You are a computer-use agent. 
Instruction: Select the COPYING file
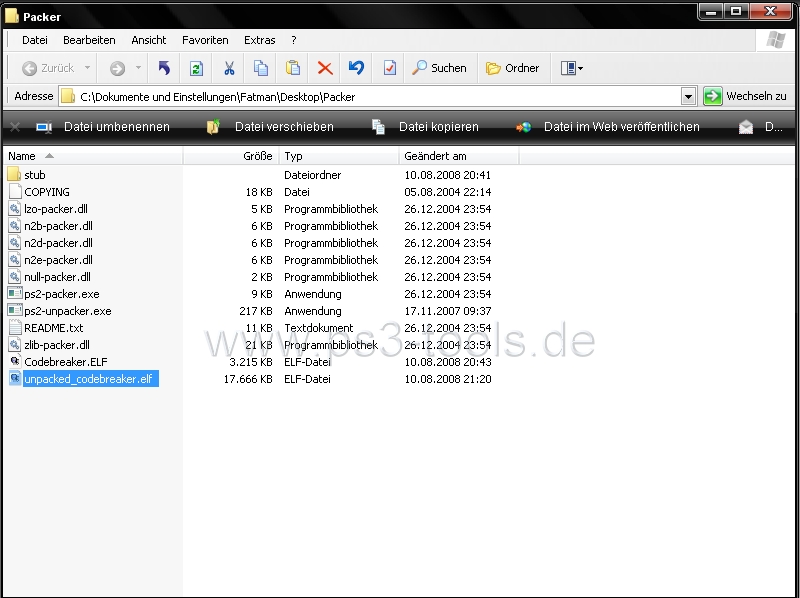47,192
